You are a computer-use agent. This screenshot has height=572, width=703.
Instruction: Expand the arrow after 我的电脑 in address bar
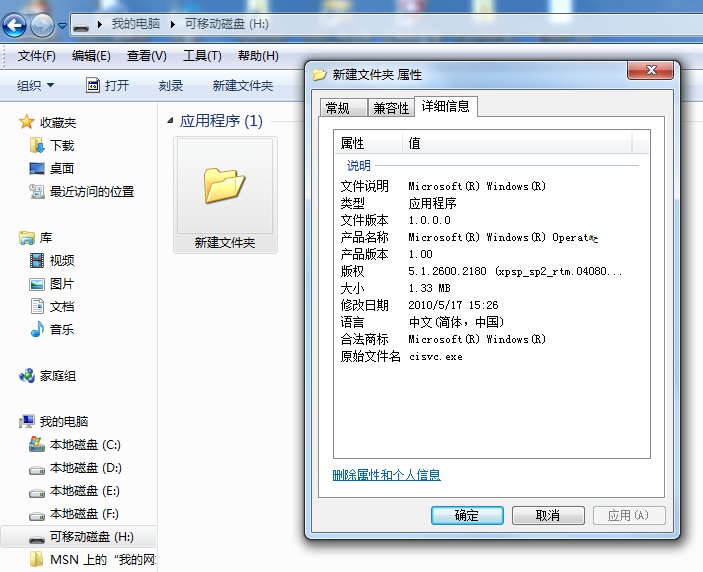(x=173, y=24)
